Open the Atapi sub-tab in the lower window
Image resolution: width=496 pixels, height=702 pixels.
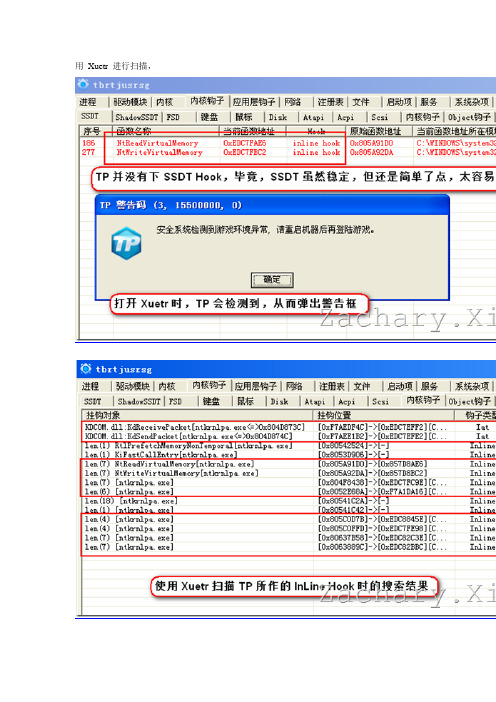coord(315,401)
